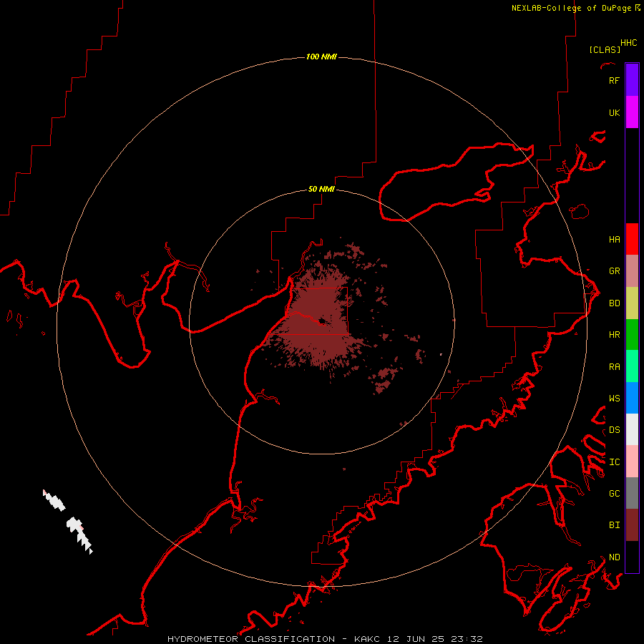Viewport: 644px width, 644px height.
Task: Click the black radar site dot at the center
Action: 322,321
